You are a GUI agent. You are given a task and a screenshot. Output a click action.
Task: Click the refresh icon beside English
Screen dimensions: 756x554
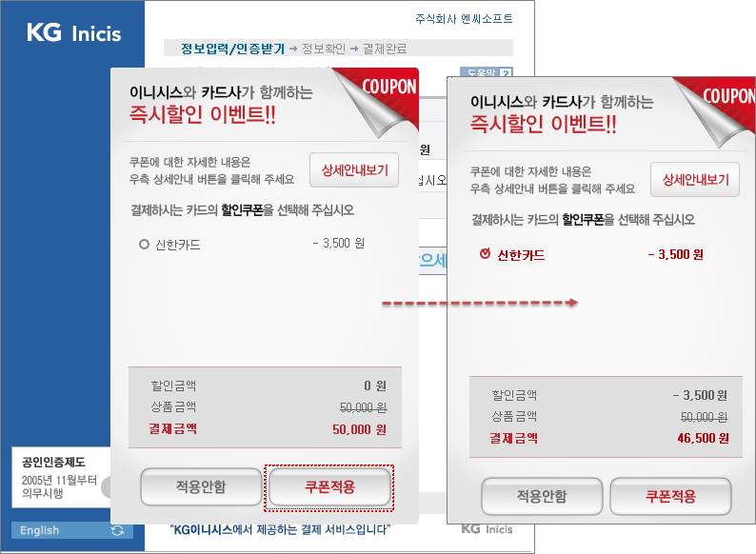[x=117, y=530]
